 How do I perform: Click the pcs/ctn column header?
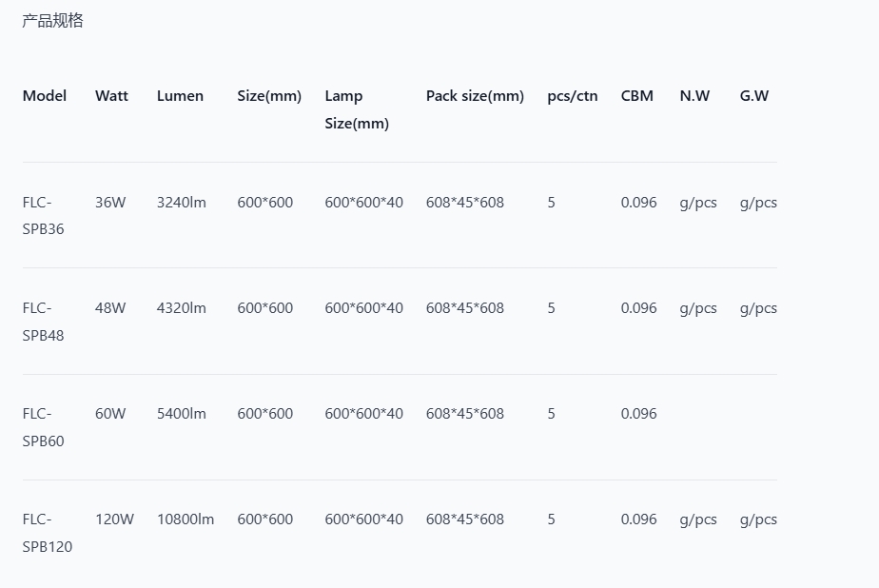click(573, 96)
